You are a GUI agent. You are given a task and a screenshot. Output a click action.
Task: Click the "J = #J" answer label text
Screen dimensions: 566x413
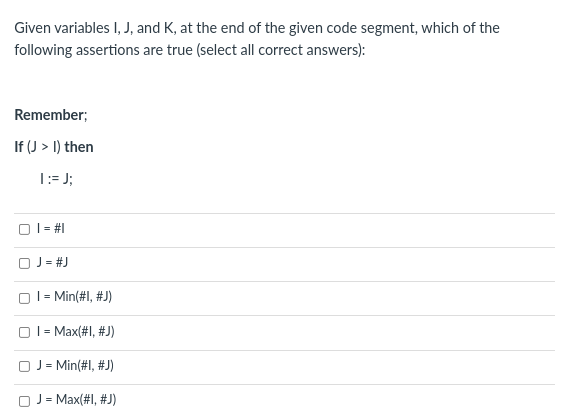(52, 262)
